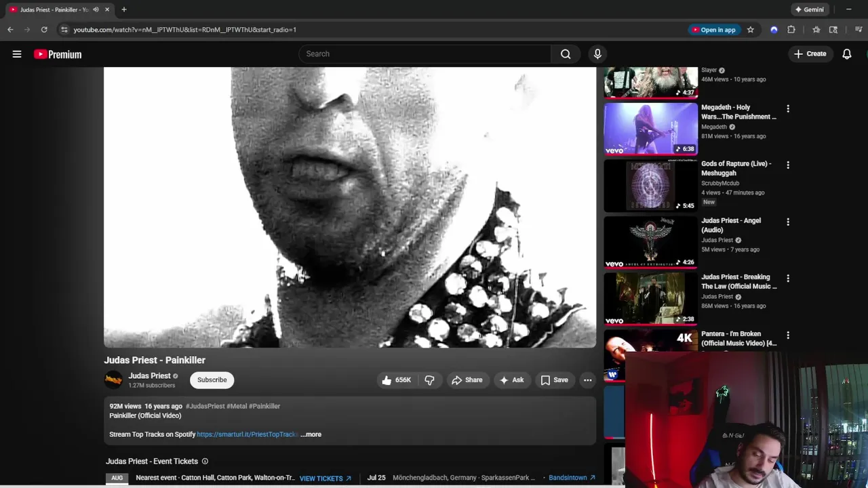Open Gemini in browser
868x488 pixels.
809,9
